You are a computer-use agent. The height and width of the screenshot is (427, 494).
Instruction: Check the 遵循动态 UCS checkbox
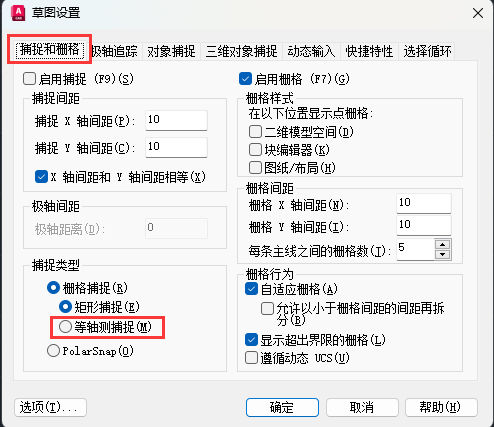point(251,358)
